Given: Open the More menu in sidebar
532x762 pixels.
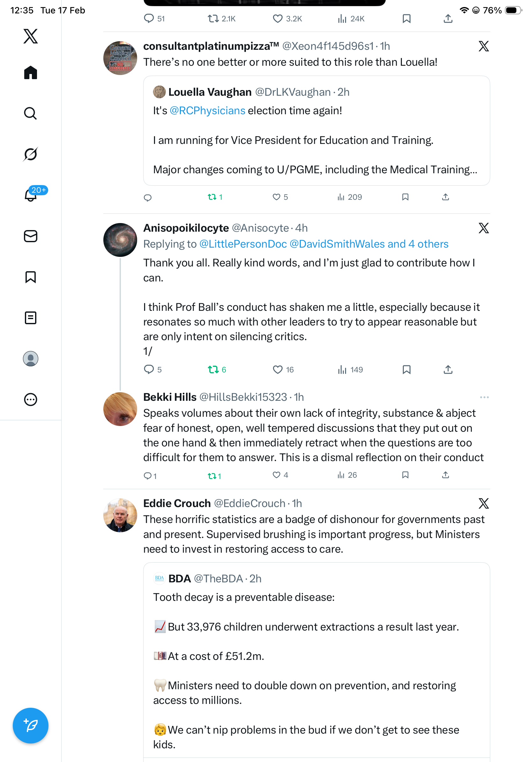Looking at the screenshot, I should (31, 400).
